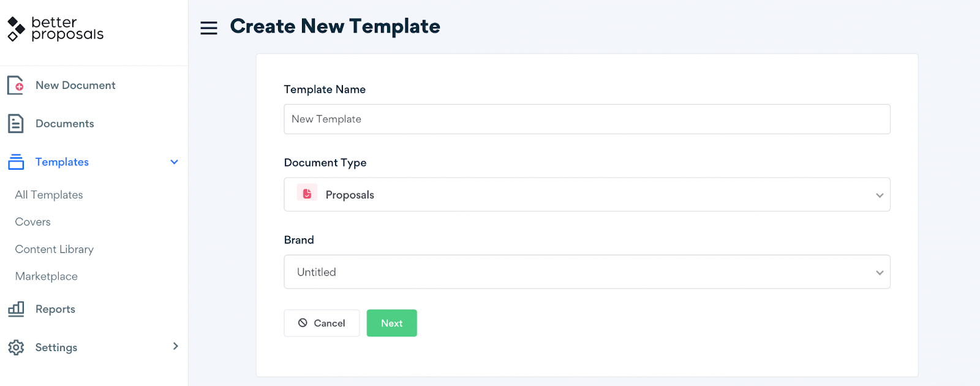
Task: Open the Brand dropdown
Action: point(587,272)
